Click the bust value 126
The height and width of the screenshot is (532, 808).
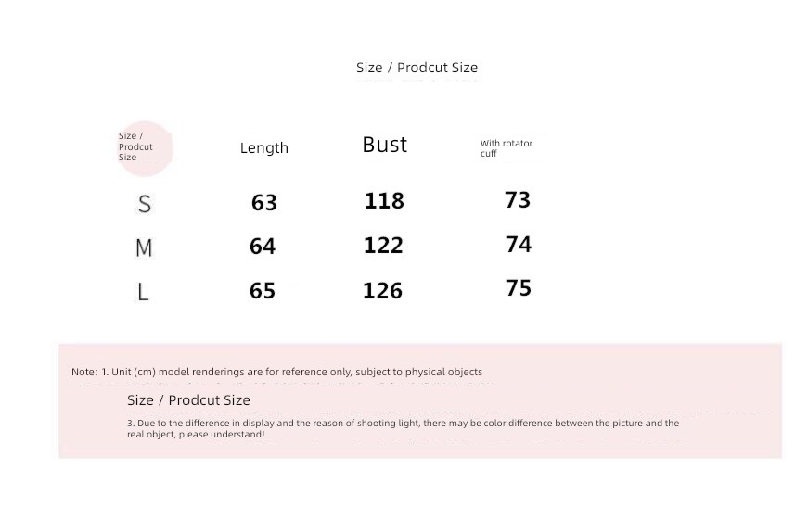pyautogui.click(x=383, y=290)
